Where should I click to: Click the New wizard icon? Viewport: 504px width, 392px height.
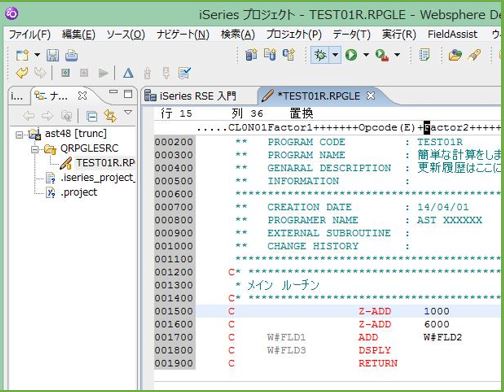(x=22, y=55)
